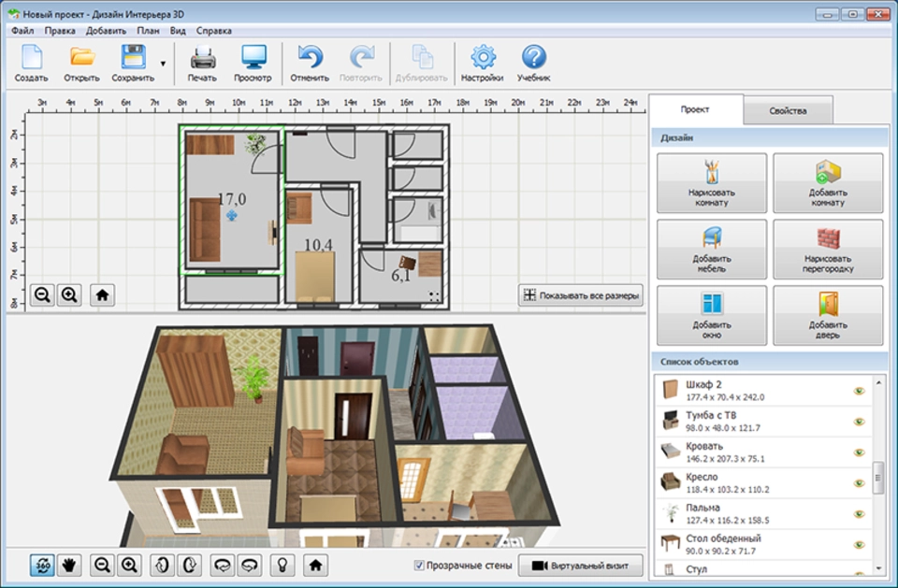Click Нарисовать перегородку button
The image size is (898, 588).
[x=828, y=249]
